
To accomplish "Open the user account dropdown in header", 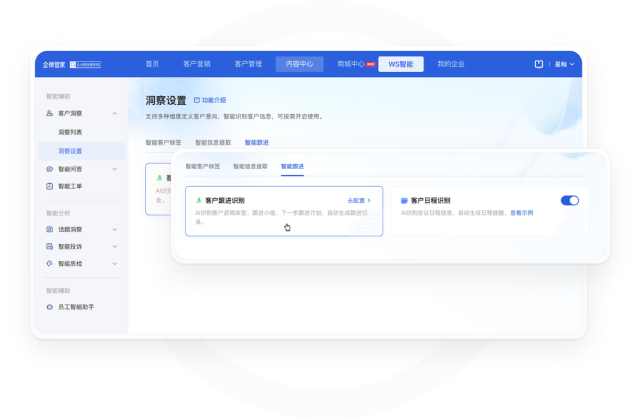I will coord(564,64).
